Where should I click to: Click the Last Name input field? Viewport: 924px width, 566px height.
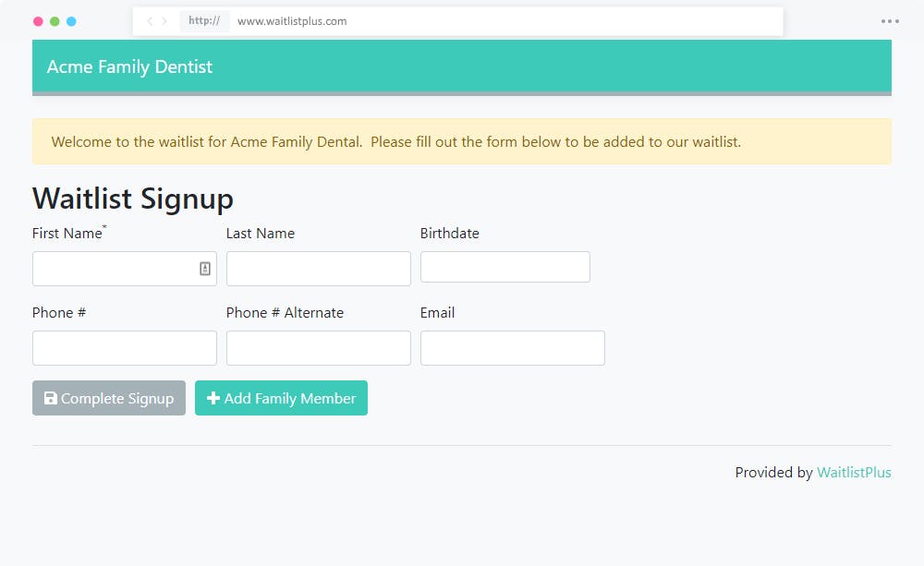(318, 268)
